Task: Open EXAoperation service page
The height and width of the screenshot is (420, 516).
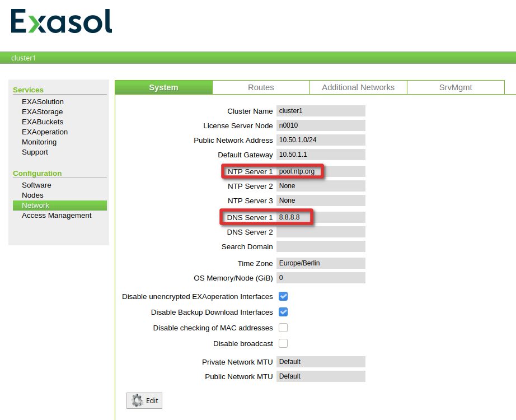Action: 45,132
